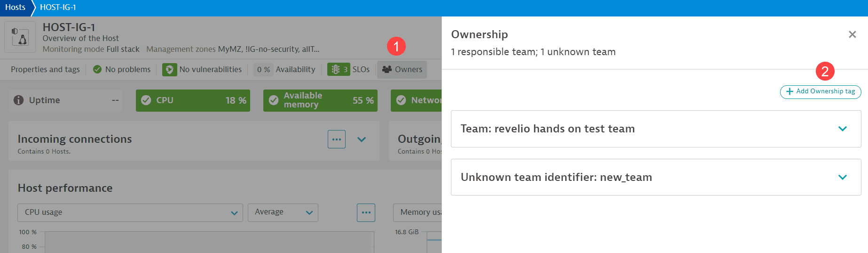Collapse the Incoming connections section
868x253 pixels.
(362, 139)
